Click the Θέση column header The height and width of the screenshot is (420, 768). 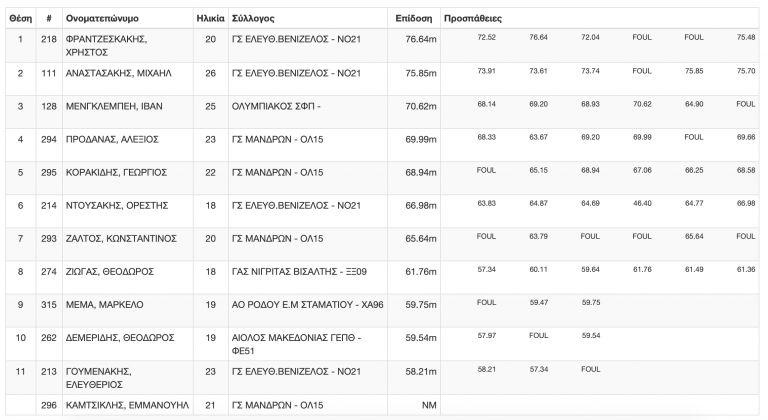21,19
